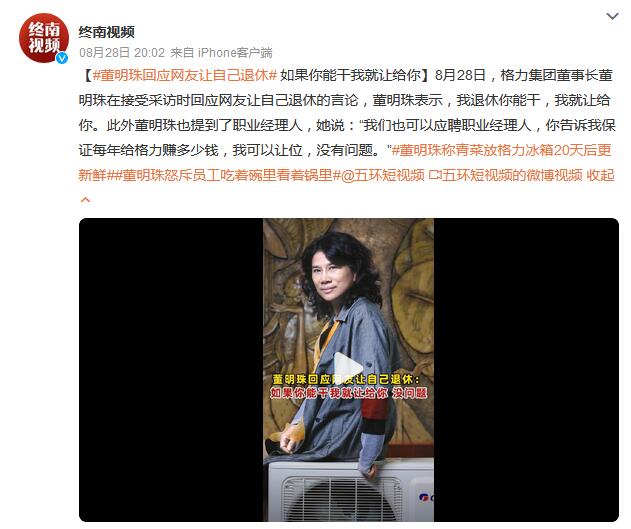This screenshot has height=529, width=631.
Task: Open the 终南视频 profile avatar
Action: point(44,38)
